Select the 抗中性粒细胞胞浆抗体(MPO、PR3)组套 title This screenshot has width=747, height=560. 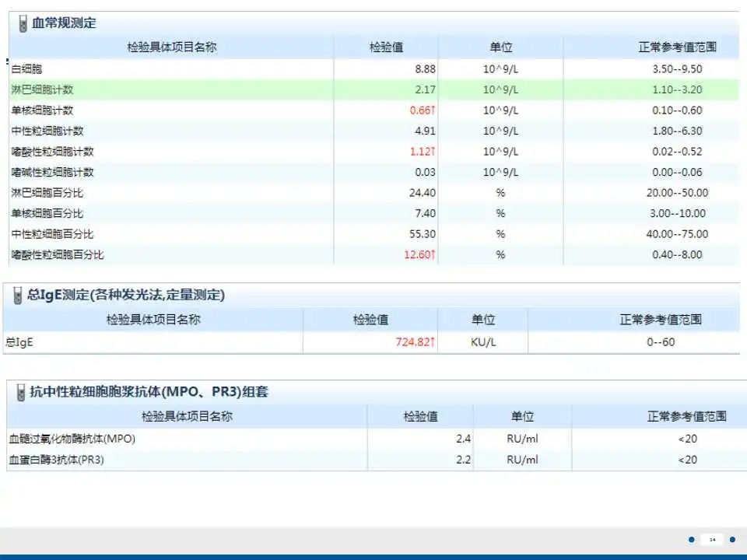pos(149,392)
